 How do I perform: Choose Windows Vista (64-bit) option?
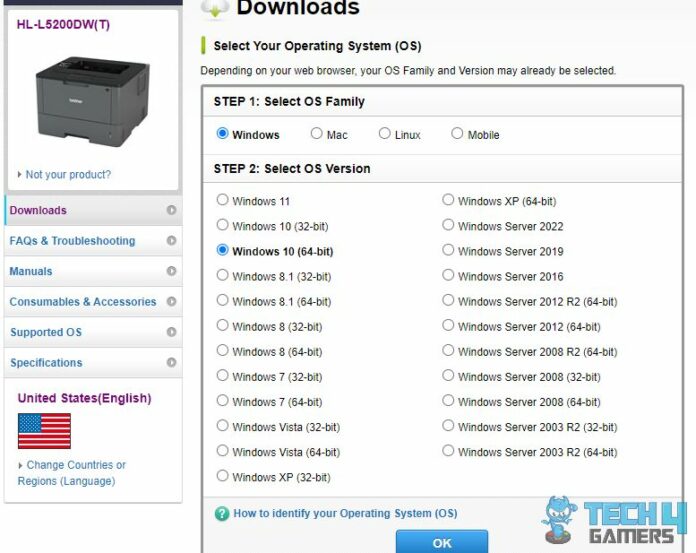pos(222,450)
